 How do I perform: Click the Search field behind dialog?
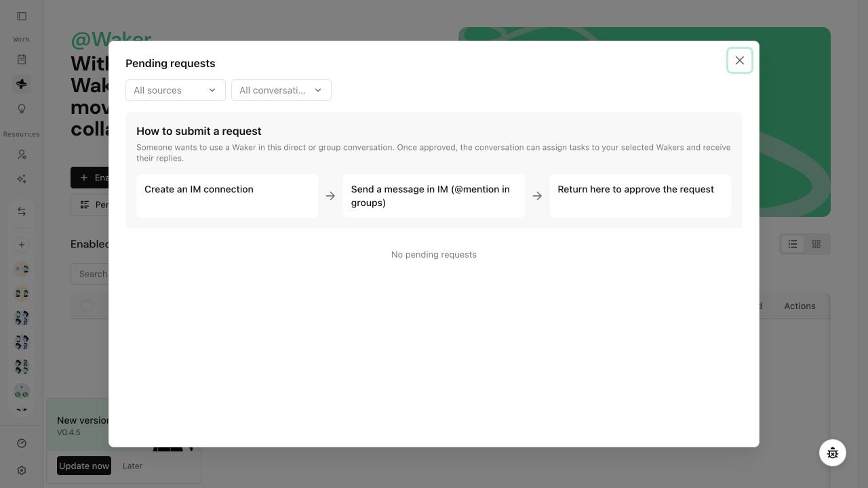pos(90,274)
